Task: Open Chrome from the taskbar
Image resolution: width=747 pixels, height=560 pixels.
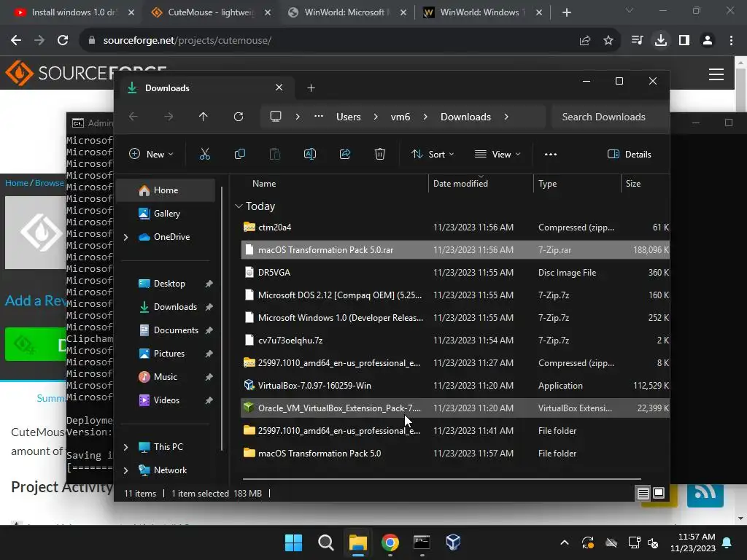Action: click(390, 542)
